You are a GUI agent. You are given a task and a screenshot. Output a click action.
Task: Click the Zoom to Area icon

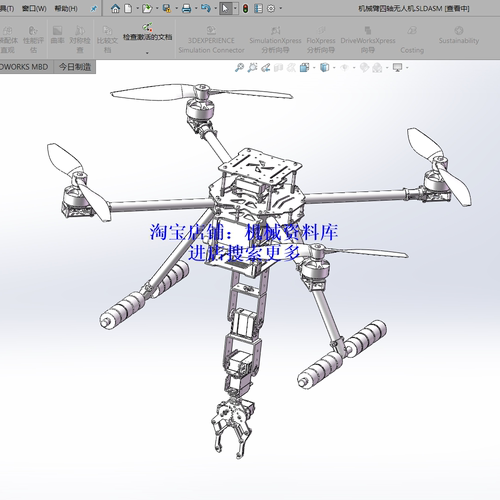click(x=252, y=68)
